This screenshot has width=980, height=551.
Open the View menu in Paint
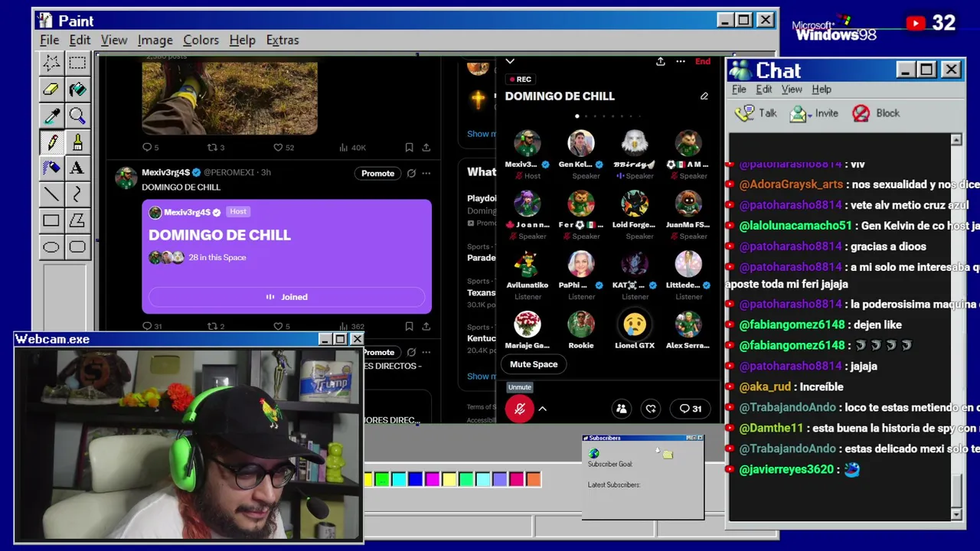click(114, 40)
